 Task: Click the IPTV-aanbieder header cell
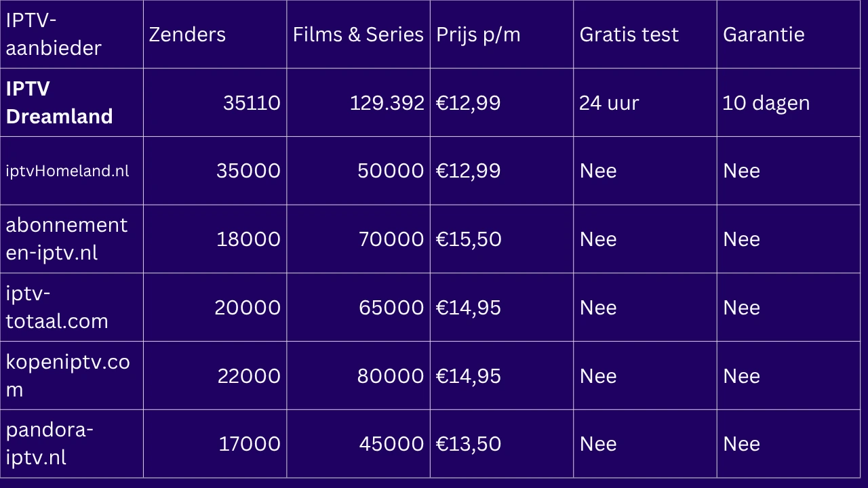click(72, 34)
